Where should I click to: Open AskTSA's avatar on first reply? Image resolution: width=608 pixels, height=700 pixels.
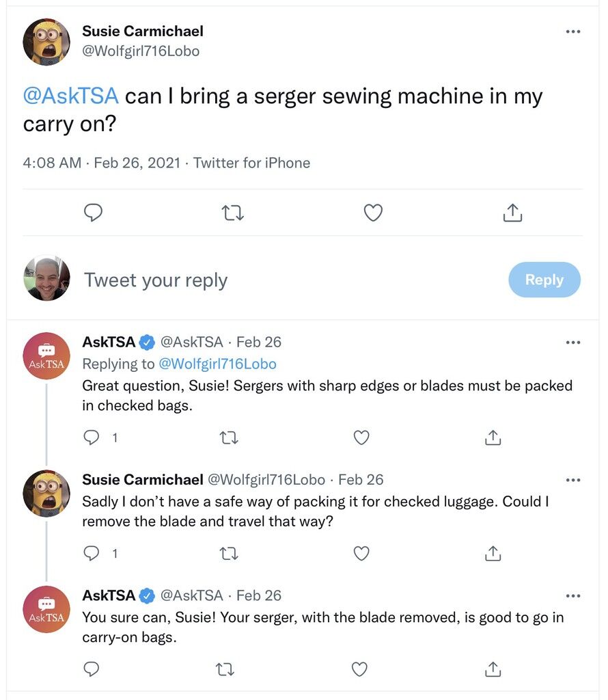pyautogui.click(x=46, y=355)
